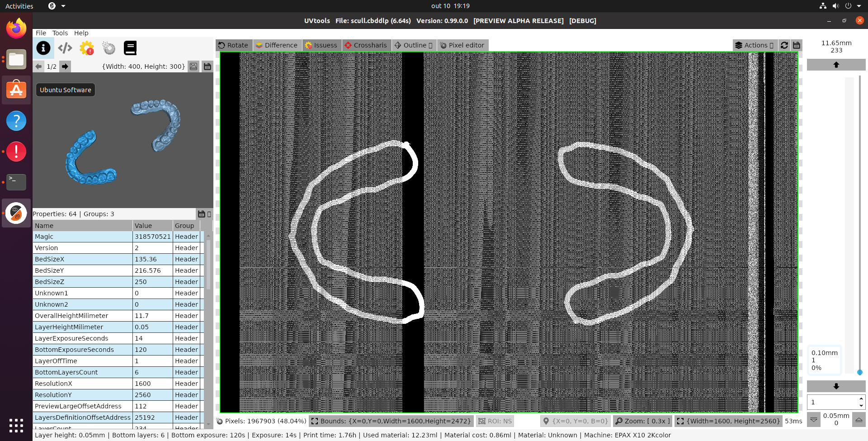Enable the Issues highlight overlay
Image resolution: width=868 pixels, height=441 pixels.
(321, 45)
